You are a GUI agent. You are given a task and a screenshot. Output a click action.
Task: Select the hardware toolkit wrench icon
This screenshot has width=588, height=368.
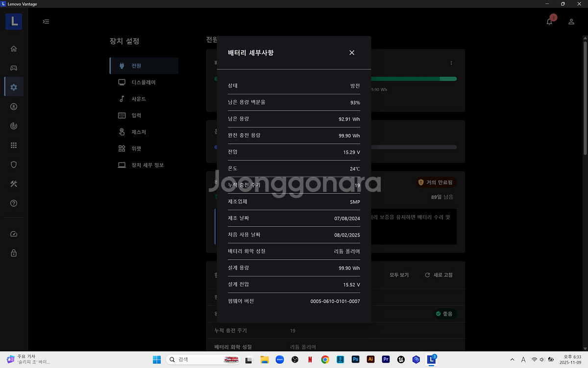[13, 184]
